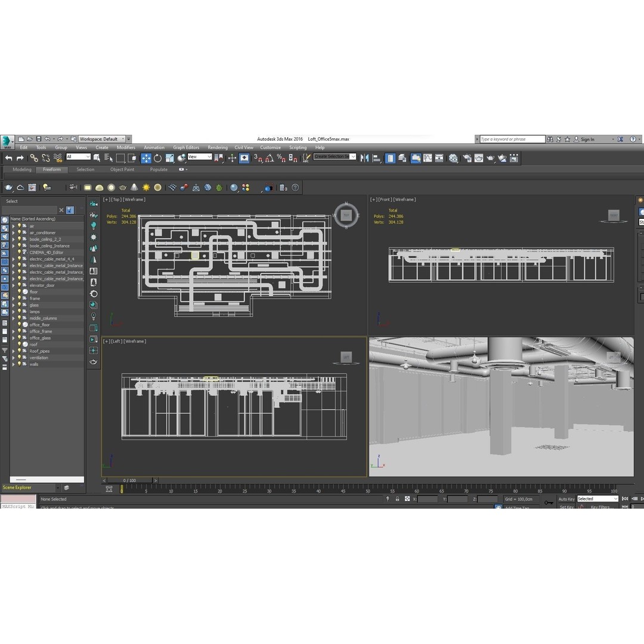Click the Scene Explorer horizontal scrollbar
Screen dimensions: 644x644
(47, 479)
